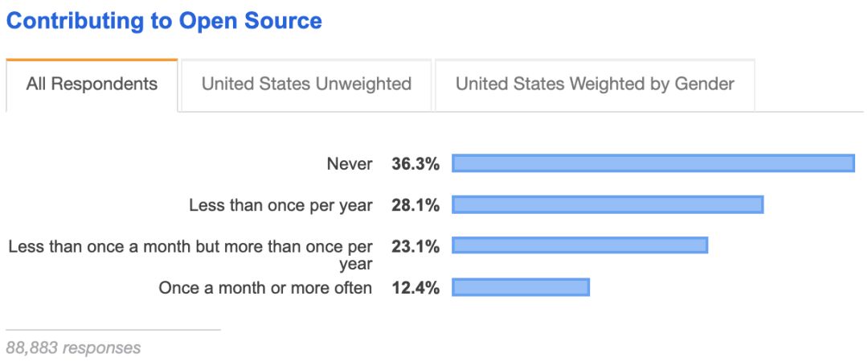The width and height of the screenshot is (868, 362).
Task: Click the Never label
Action: 350,164
